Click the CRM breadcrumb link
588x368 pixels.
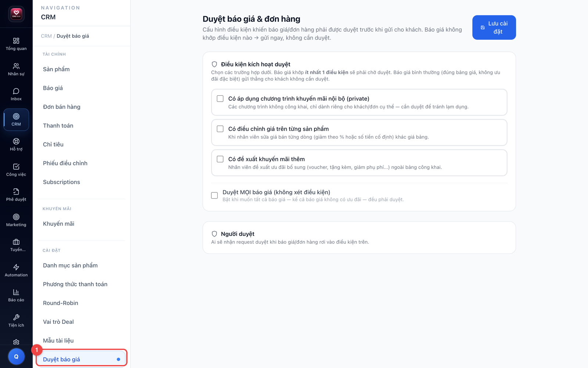pos(46,36)
